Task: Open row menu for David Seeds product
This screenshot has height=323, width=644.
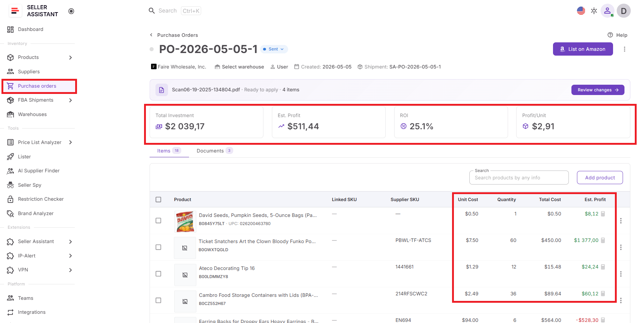Action: pos(621,221)
